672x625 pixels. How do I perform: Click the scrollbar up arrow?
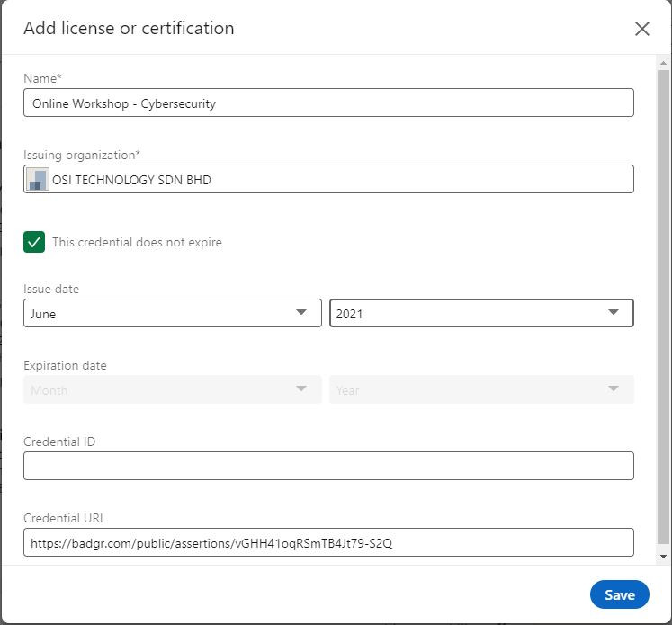pyautogui.click(x=663, y=63)
